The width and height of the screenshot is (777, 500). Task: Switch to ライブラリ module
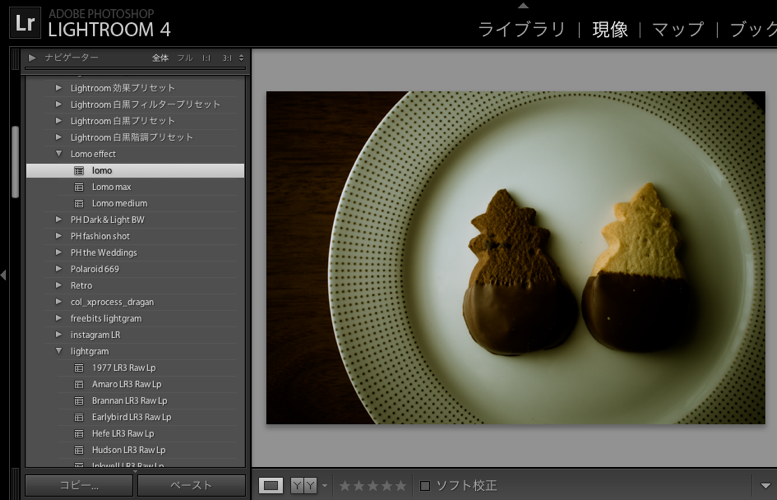pos(522,30)
